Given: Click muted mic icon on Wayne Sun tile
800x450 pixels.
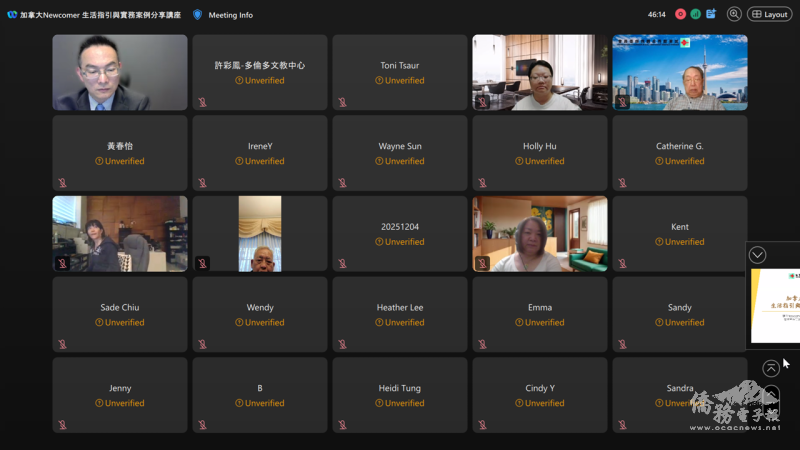Looking at the screenshot, I should tap(342, 183).
